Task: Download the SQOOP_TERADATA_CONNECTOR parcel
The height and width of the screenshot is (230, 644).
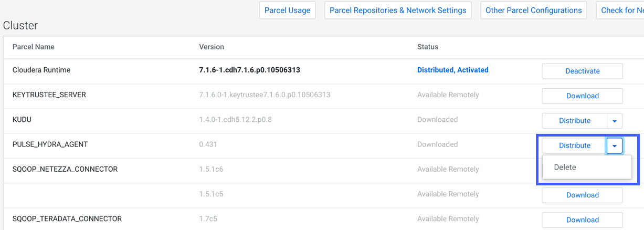Action: 582,219
